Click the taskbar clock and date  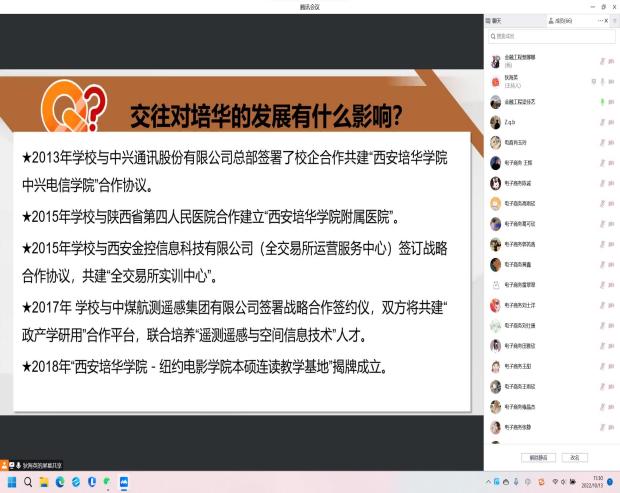point(597,482)
